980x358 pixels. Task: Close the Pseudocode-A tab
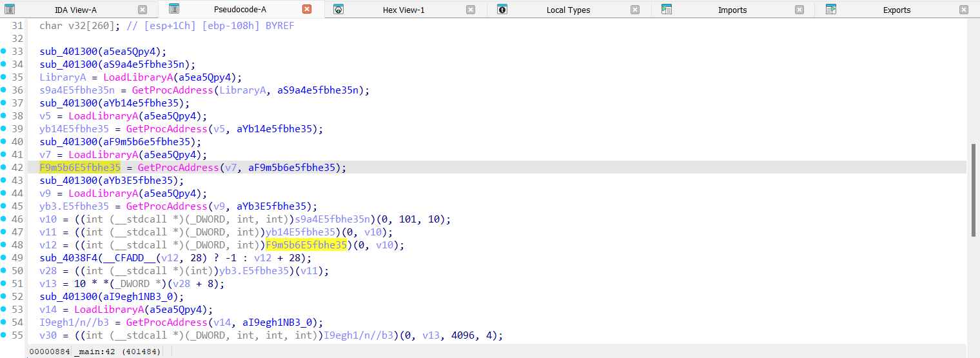pyautogui.click(x=307, y=9)
